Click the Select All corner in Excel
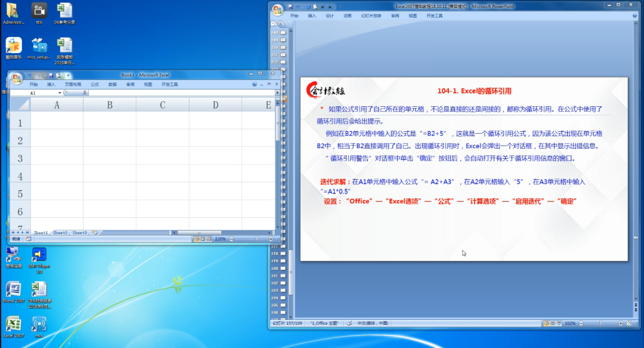Viewport: 644px width, 348px height. point(20,105)
